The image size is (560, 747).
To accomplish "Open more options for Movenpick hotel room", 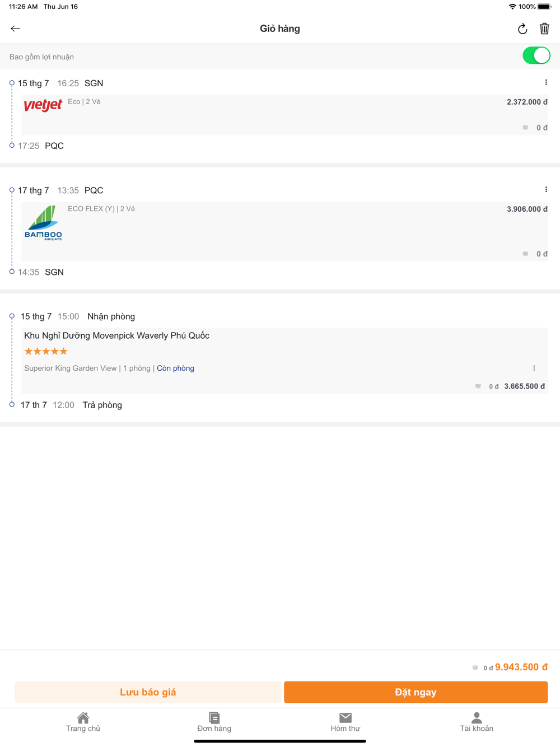I will [x=534, y=368].
